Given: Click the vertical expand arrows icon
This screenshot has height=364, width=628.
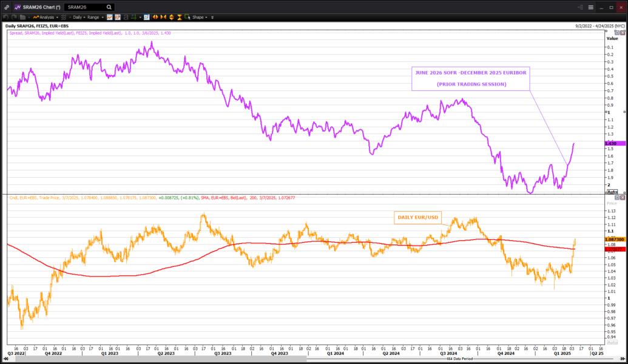Looking at the screenshot, I should (x=171, y=17).
